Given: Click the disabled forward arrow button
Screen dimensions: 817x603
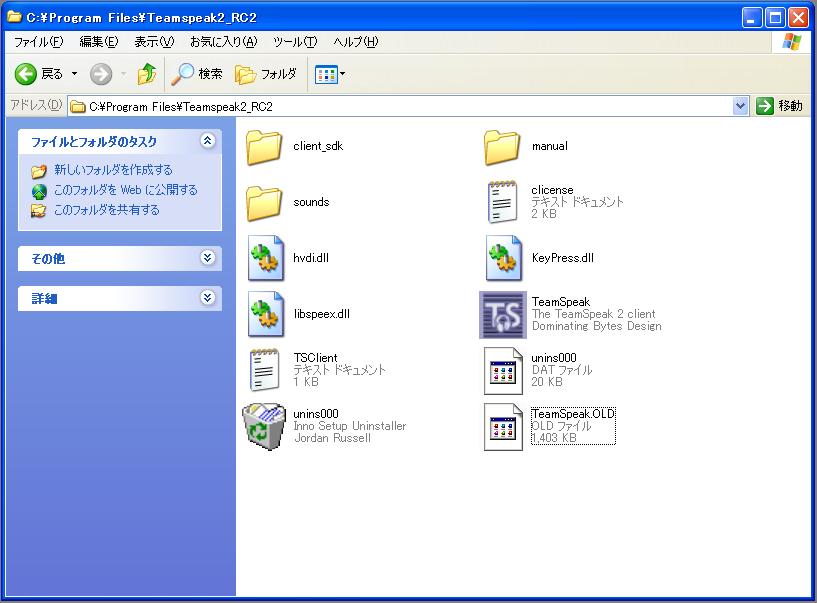Looking at the screenshot, I should coord(101,74).
